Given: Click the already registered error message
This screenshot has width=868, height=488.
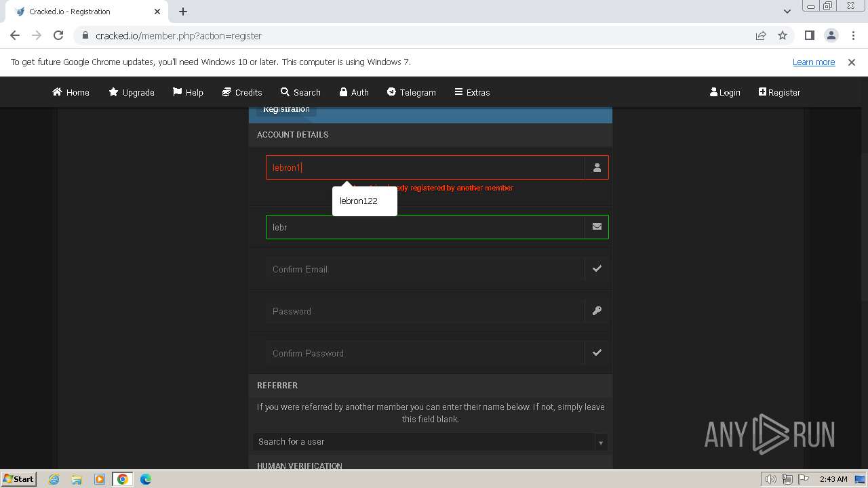Looking at the screenshot, I should click(434, 188).
